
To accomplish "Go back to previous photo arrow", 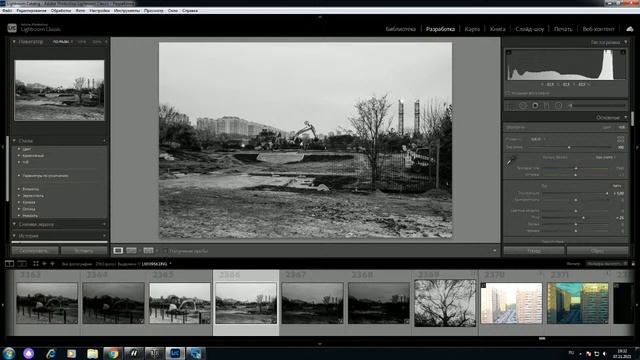I will (44, 264).
